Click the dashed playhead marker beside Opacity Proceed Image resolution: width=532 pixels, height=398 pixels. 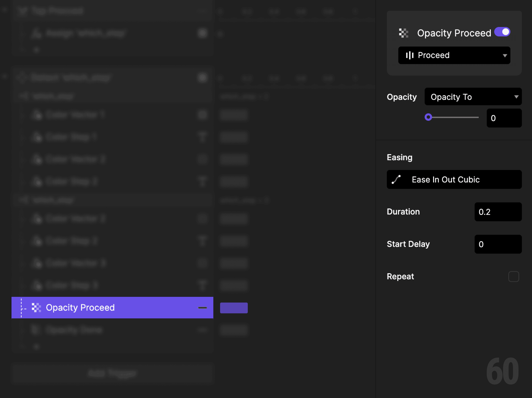(x=21, y=308)
